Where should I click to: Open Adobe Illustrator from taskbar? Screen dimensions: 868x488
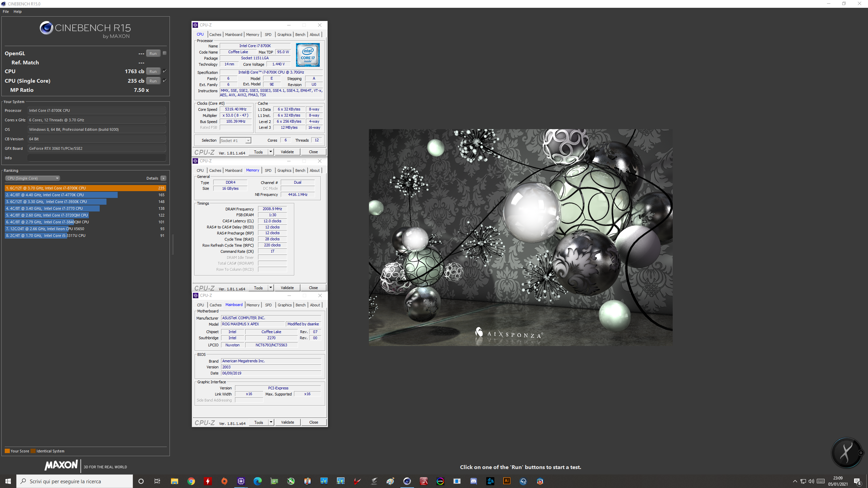click(x=507, y=481)
